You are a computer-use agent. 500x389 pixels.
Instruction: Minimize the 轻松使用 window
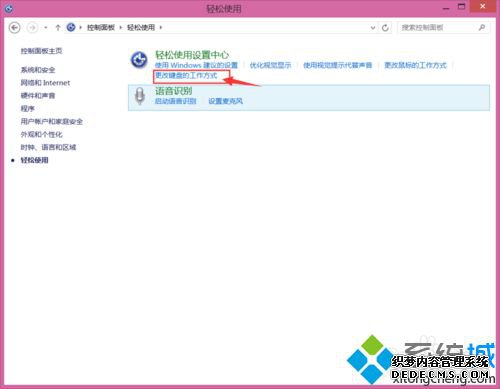pyautogui.click(x=446, y=8)
